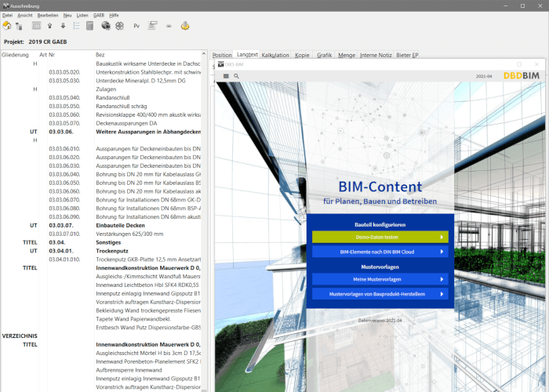Select row Verstärkungen 625/300 mm
This screenshot has height=392, width=549.
pyautogui.click(x=101, y=234)
